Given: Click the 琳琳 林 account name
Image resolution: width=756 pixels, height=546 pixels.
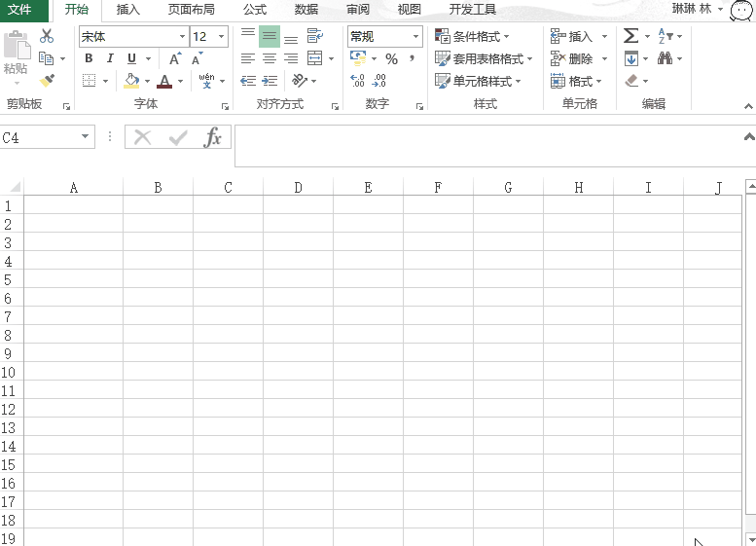Looking at the screenshot, I should coord(692,9).
